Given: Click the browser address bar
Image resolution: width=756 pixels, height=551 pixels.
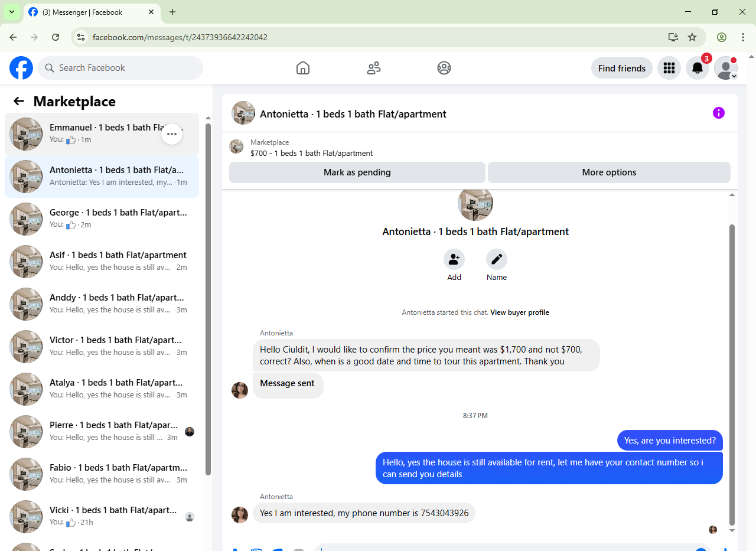Looking at the screenshot, I should pos(378,37).
